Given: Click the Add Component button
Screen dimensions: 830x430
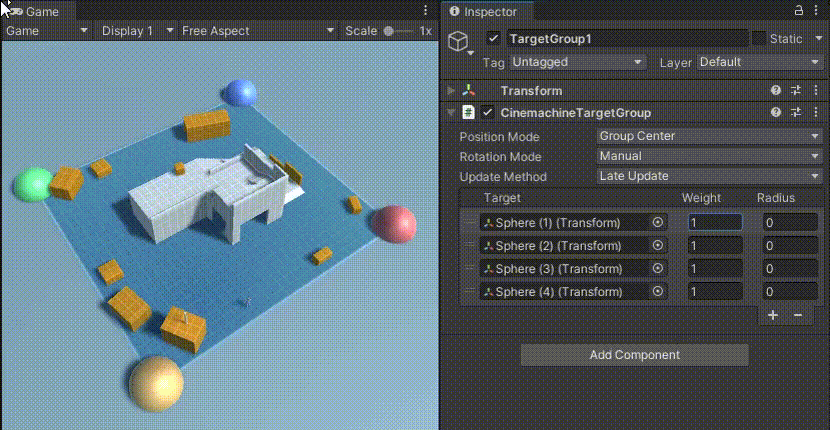Looking at the screenshot, I should pos(634,355).
